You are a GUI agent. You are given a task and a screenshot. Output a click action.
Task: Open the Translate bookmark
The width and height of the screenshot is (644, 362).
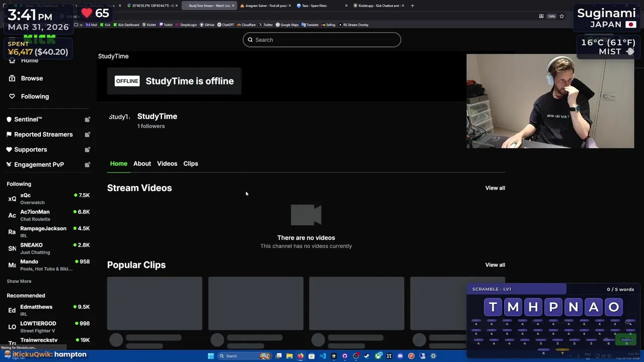[310, 25]
